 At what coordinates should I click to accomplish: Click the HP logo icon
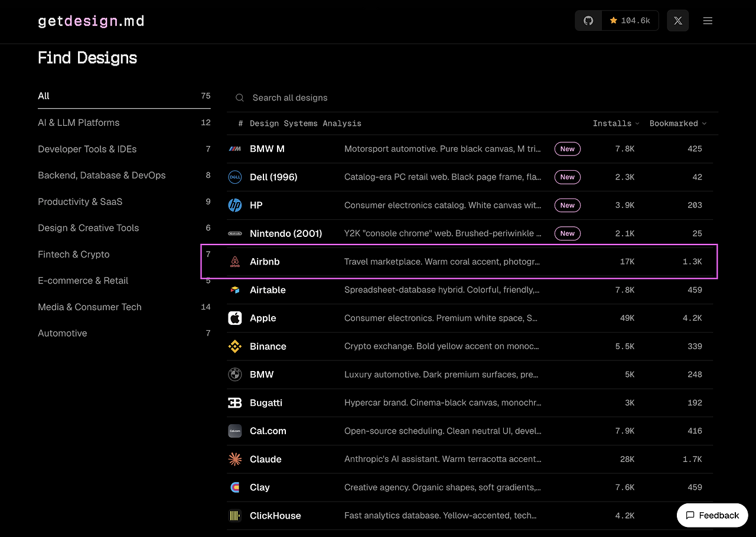[235, 205]
